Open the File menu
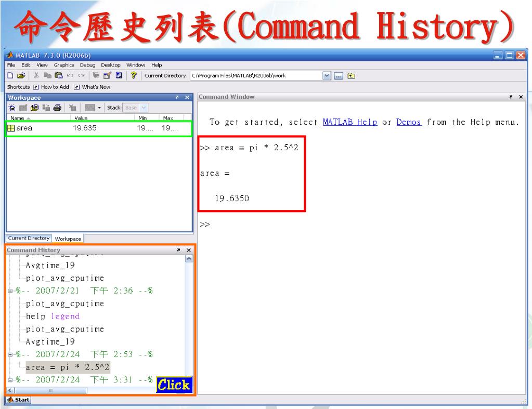Viewport: 532px width, 409px height. click(11, 65)
